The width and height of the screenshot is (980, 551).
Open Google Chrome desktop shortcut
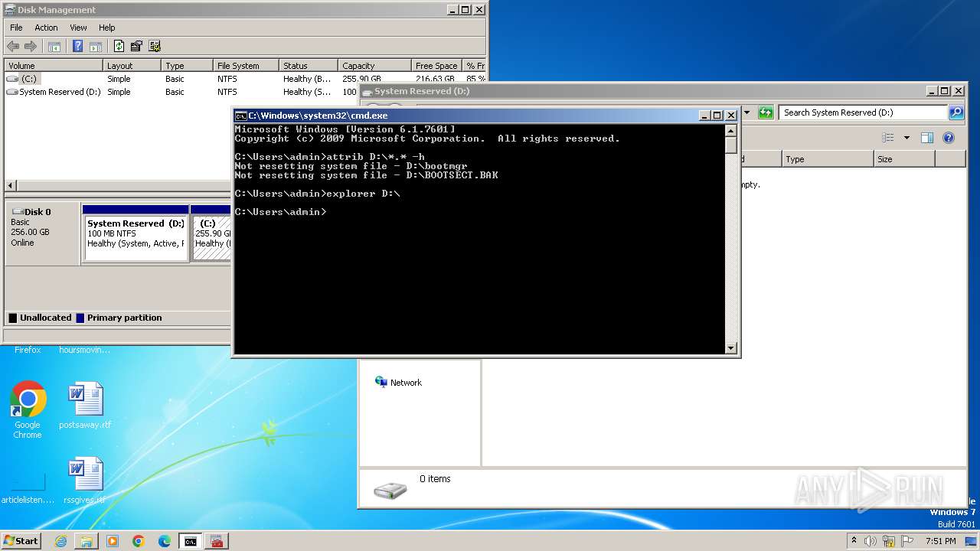tap(28, 411)
